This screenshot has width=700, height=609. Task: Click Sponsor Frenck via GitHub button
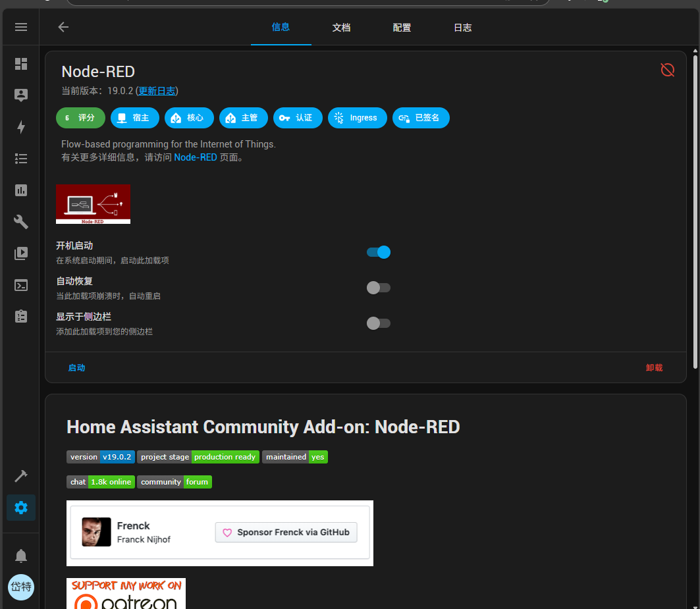[x=286, y=532]
